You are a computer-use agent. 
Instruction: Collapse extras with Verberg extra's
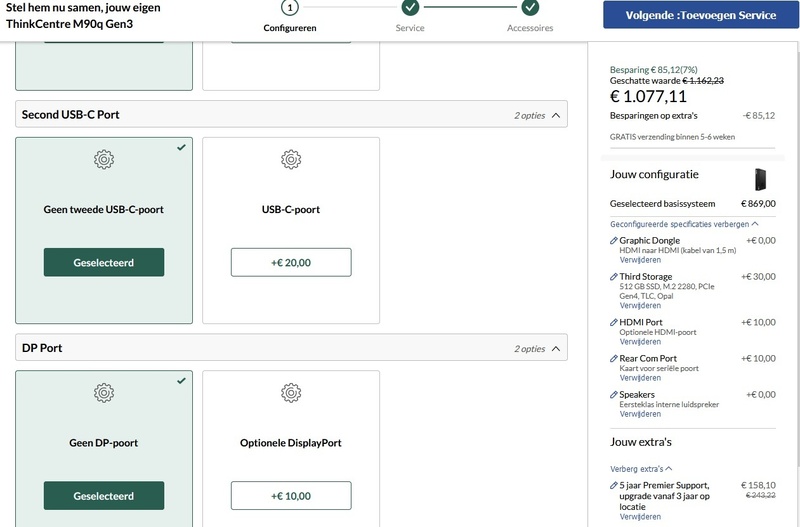[x=641, y=468]
